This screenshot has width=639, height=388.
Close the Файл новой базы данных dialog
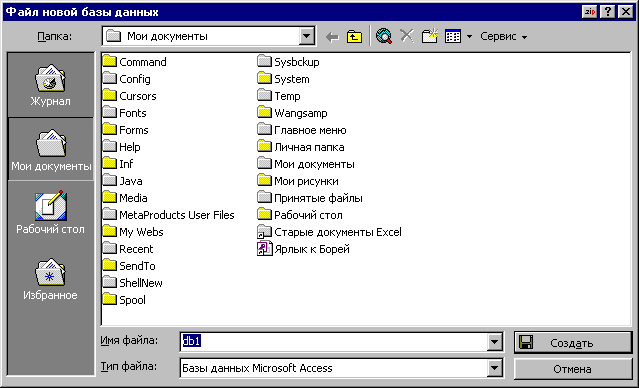click(626, 11)
